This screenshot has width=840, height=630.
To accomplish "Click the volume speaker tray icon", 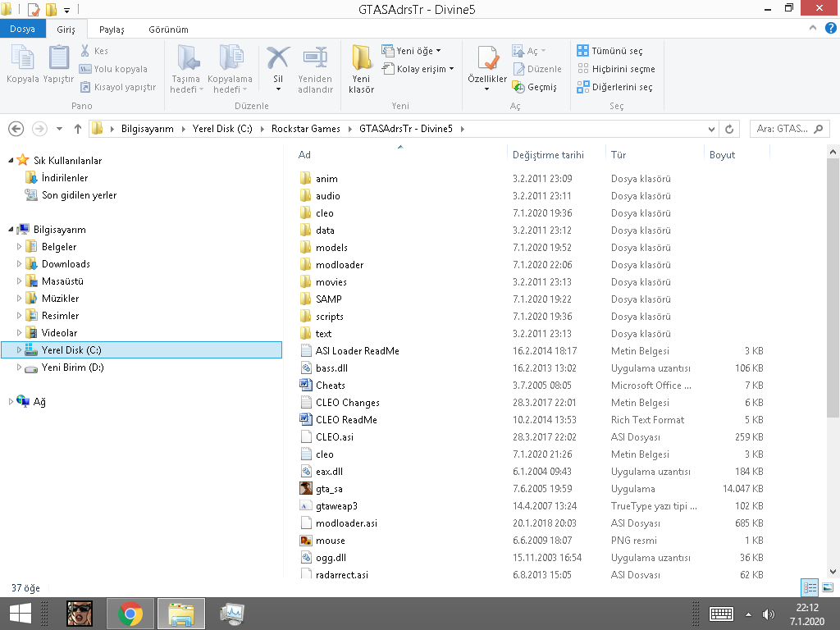I will tap(768, 614).
